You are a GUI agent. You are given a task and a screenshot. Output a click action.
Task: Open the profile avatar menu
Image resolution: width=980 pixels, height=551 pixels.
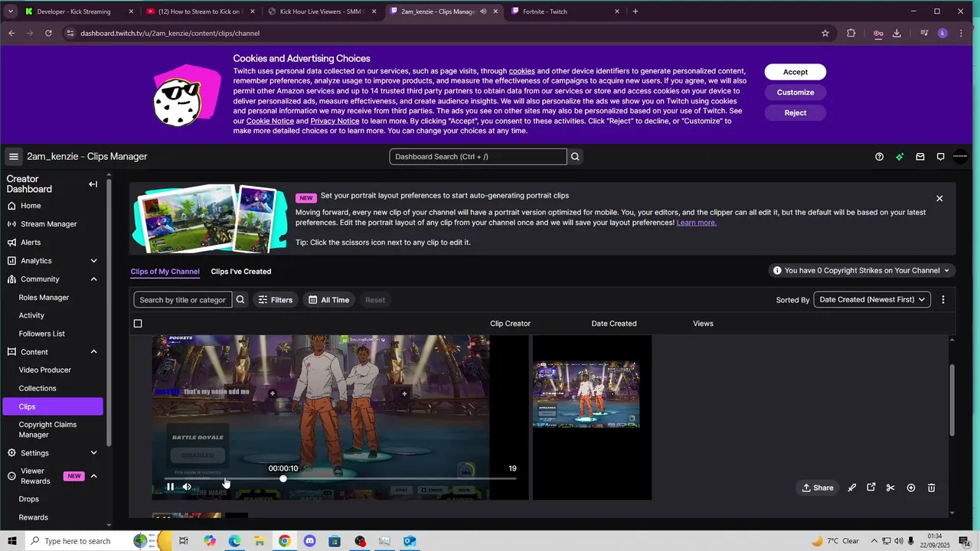click(x=960, y=157)
